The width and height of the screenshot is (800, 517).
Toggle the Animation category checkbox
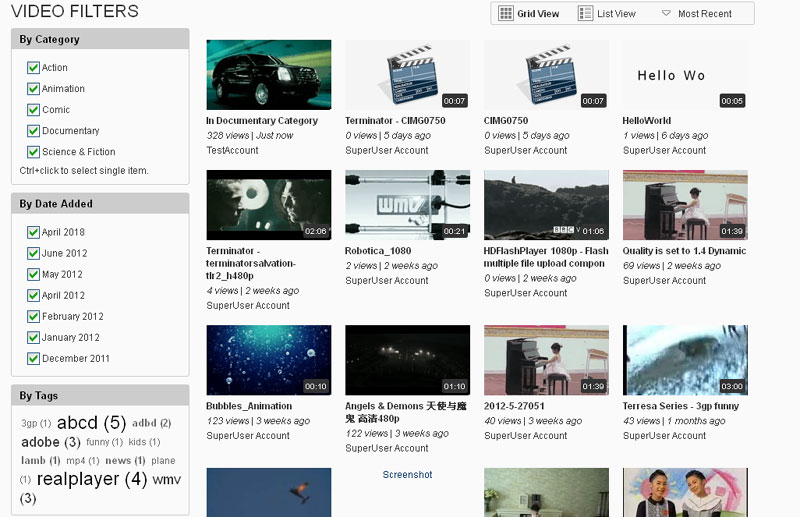click(33, 89)
